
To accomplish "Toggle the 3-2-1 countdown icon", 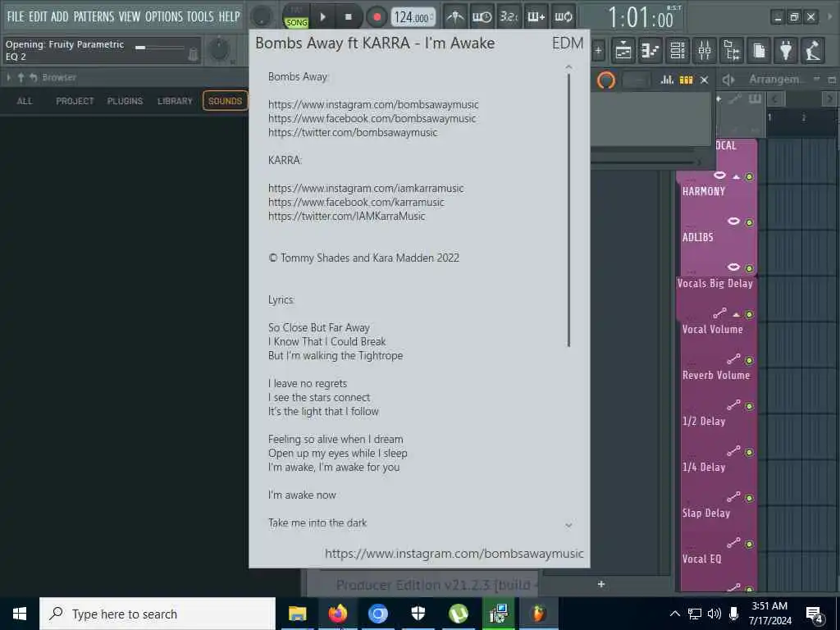I will click(508, 17).
